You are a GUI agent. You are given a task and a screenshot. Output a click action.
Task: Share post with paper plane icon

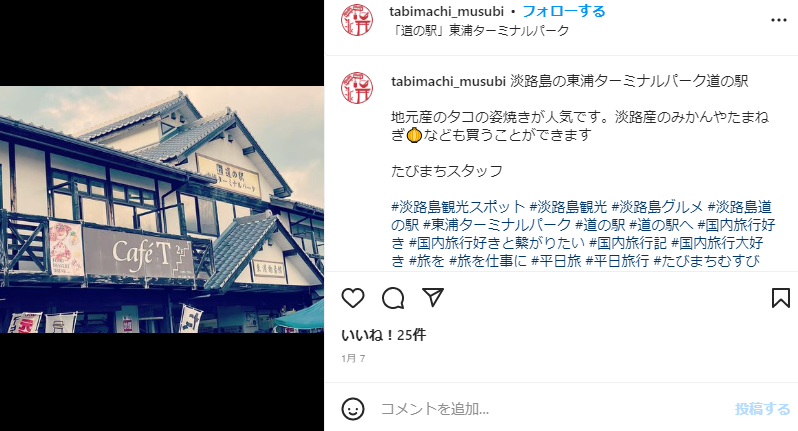point(433,297)
